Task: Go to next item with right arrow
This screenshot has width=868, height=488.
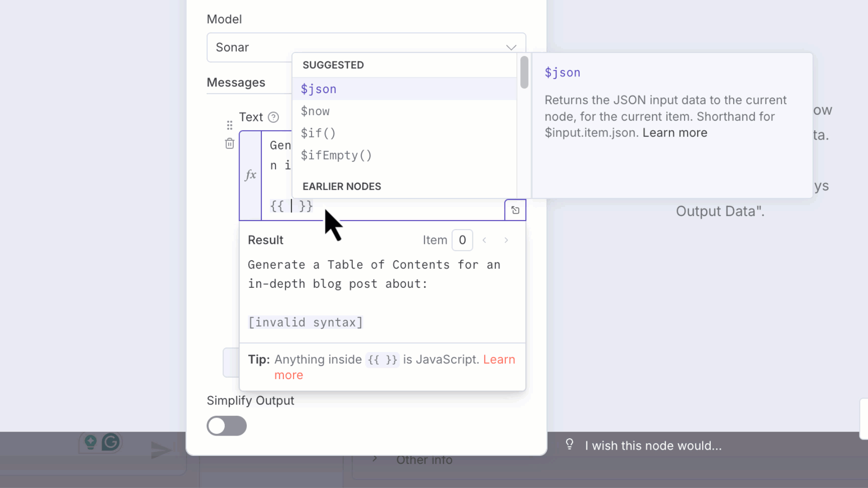Action: pos(506,240)
